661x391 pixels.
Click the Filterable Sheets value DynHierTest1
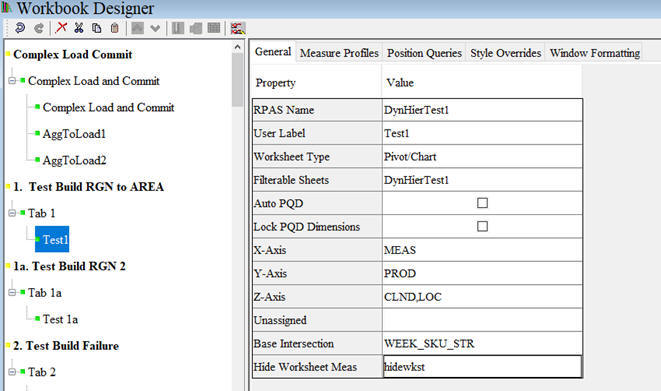tap(482, 180)
